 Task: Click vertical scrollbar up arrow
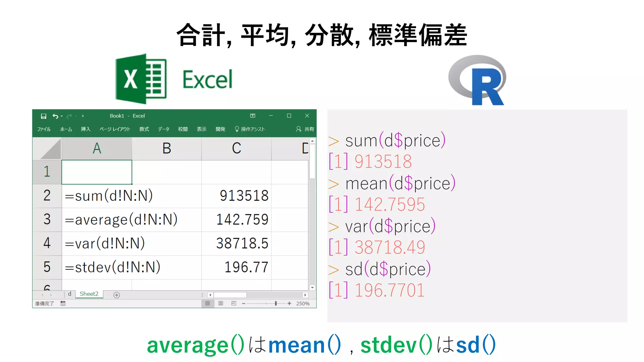coord(312,141)
